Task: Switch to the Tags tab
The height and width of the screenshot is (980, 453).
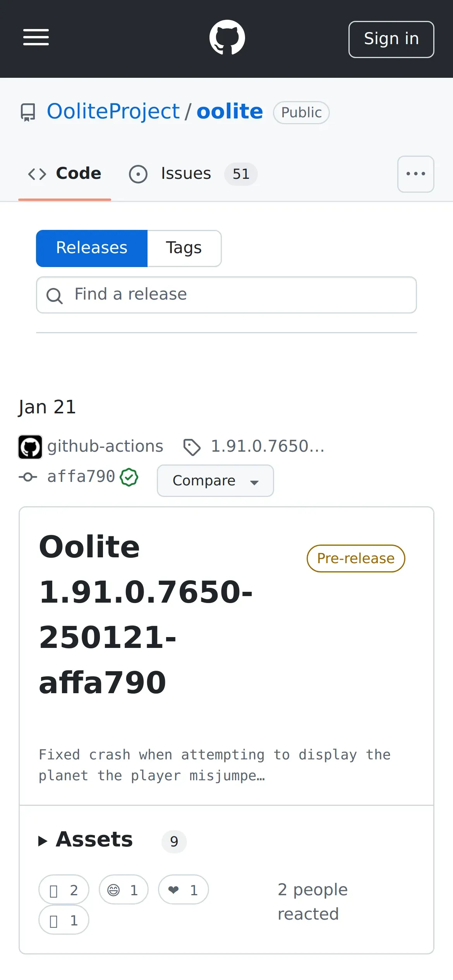Action: point(184,248)
